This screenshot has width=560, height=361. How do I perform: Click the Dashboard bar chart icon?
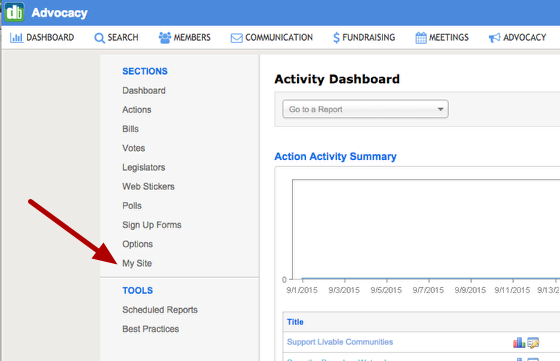(16, 37)
